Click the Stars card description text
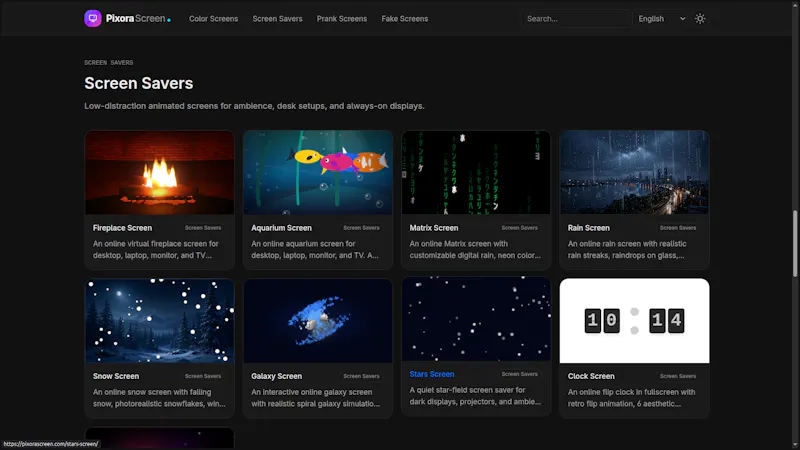This screenshot has width=800, height=450. click(x=475, y=395)
